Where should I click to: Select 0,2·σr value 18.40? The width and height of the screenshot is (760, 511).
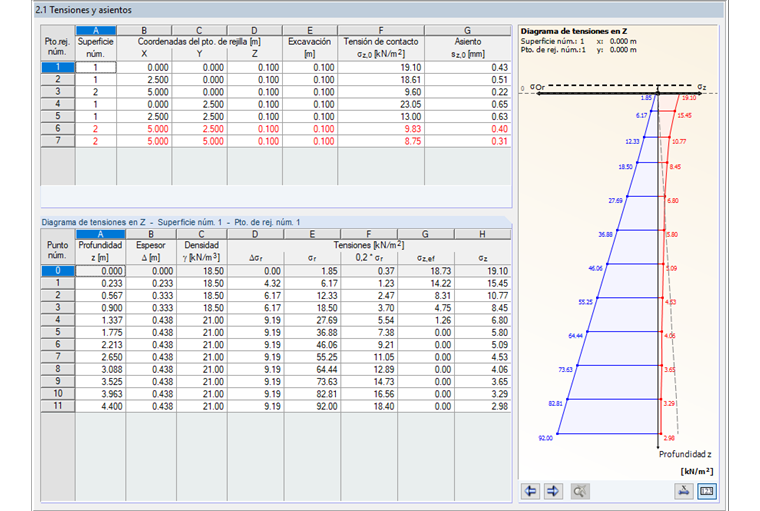(x=369, y=406)
